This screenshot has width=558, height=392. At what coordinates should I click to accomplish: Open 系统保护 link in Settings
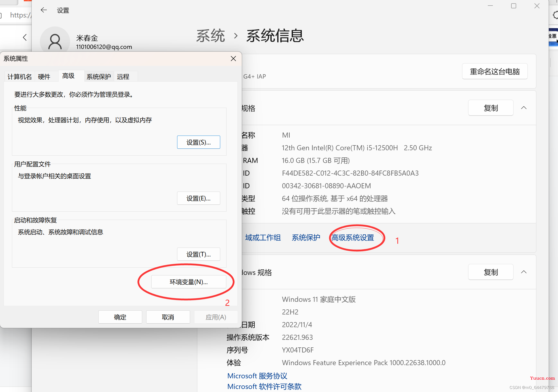click(306, 238)
